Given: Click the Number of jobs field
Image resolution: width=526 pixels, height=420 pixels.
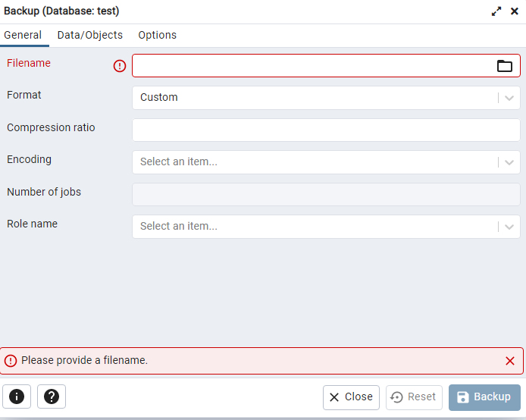Looking at the screenshot, I should pos(326,194).
